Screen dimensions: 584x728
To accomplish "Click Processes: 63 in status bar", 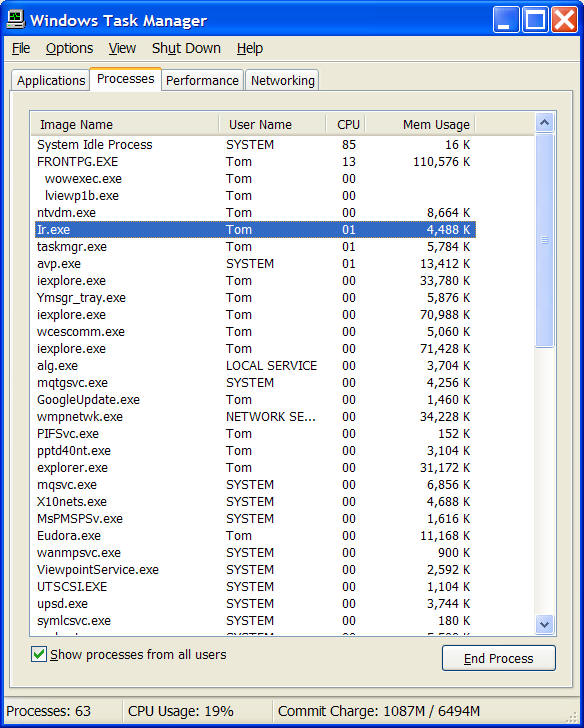I will point(48,711).
